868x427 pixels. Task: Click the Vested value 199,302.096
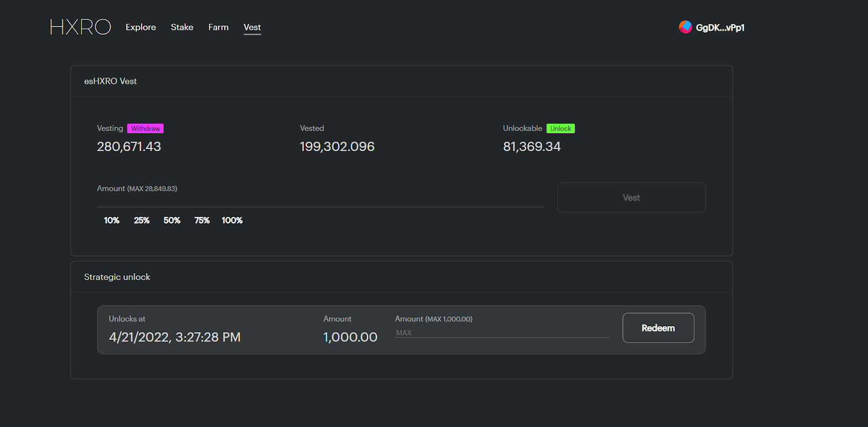(337, 147)
